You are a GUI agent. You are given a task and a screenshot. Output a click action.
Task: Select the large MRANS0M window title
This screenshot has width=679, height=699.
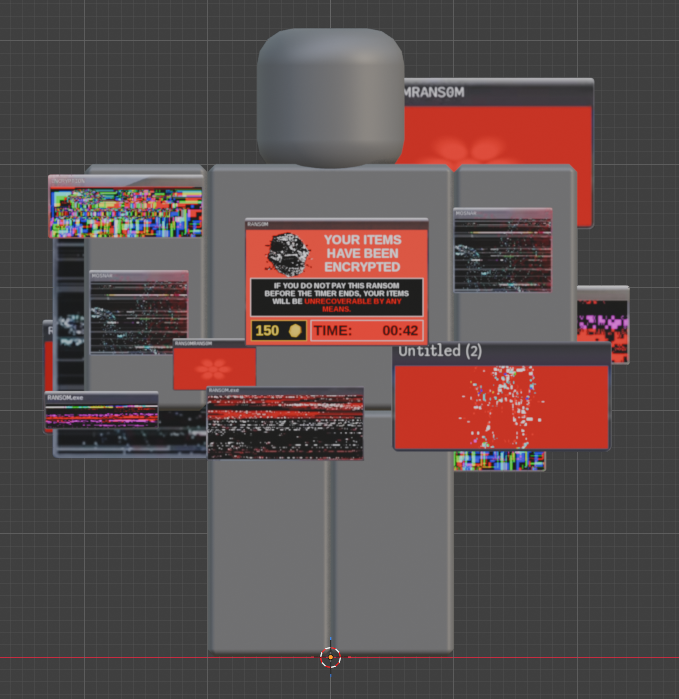(x=434, y=92)
